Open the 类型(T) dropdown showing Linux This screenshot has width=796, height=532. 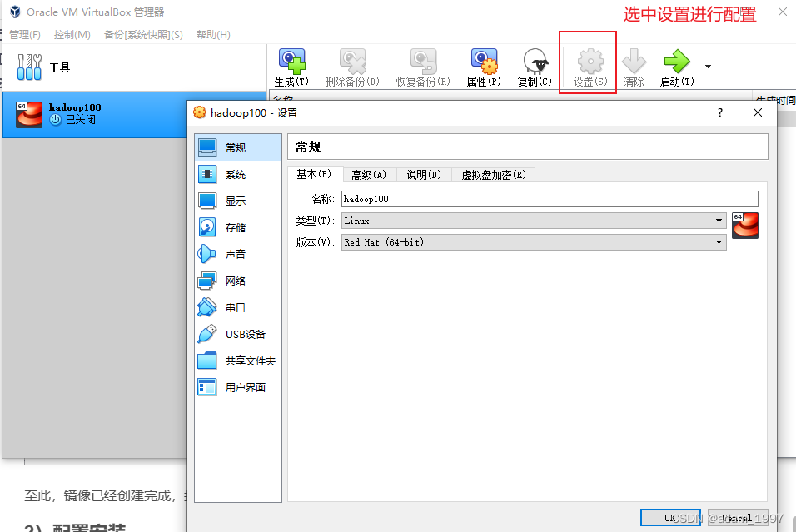(534, 221)
